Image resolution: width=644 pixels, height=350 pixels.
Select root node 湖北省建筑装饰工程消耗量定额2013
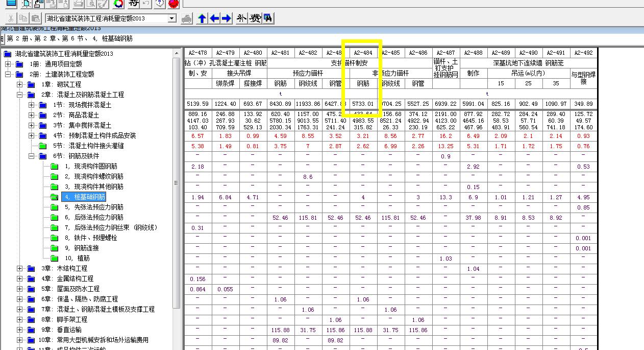[x=64, y=54]
